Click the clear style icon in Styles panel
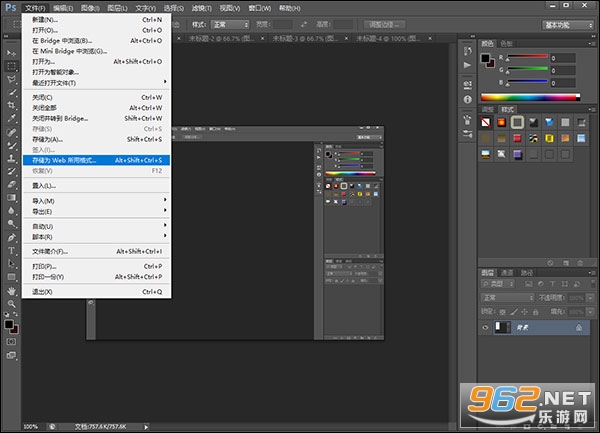 click(550, 263)
